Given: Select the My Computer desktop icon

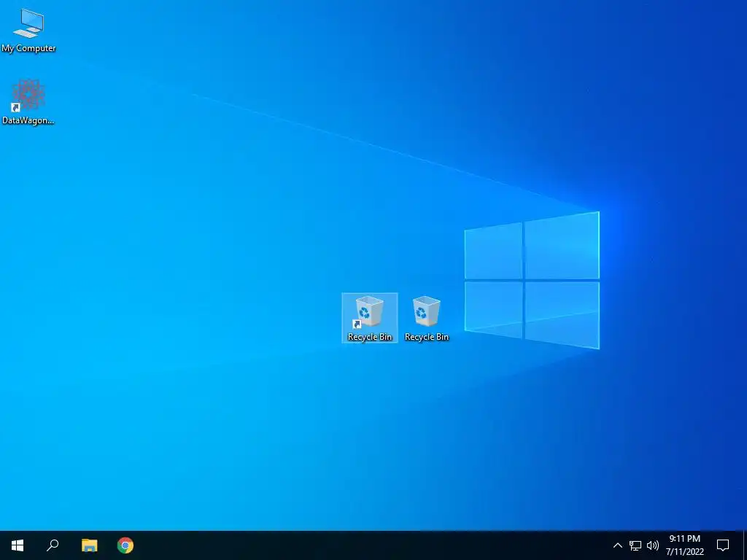Looking at the screenshot, I should click(28, 29).
